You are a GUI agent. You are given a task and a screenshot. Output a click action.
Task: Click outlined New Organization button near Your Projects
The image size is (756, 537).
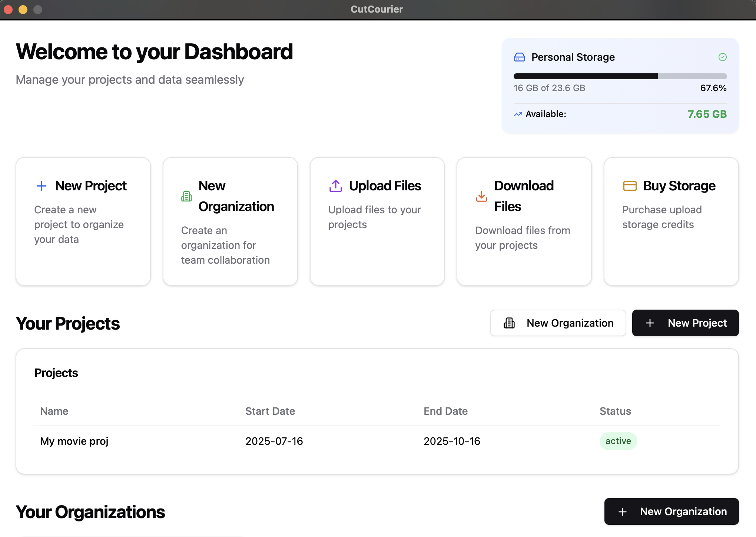pos(558,323)
